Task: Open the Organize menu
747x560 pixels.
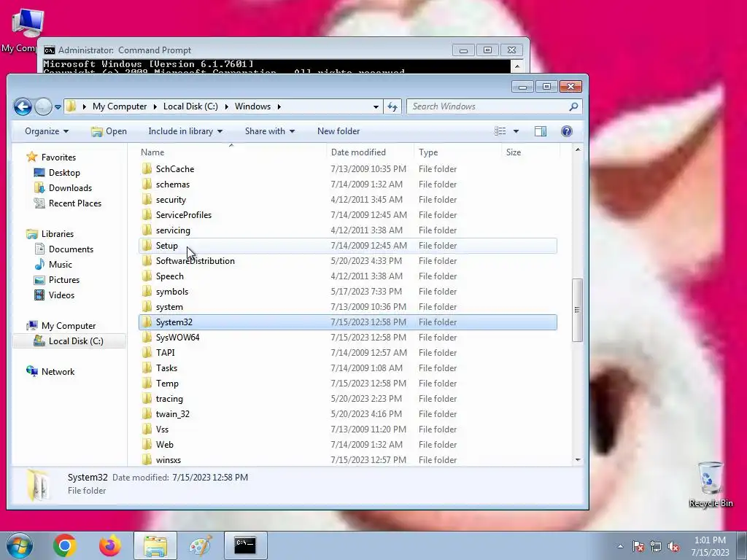Action: pyautogui.click(x=47, y=131)
